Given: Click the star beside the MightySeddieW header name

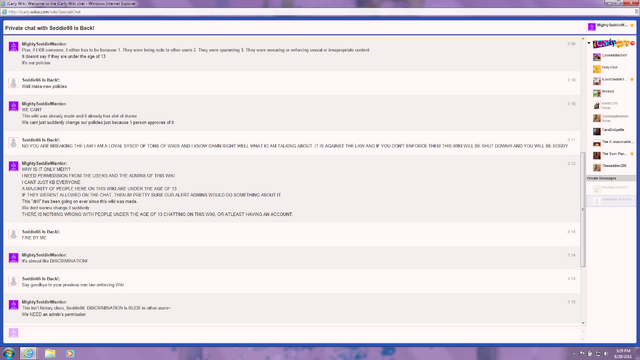Looking at the screenshot, I should [x=632, y=25].
